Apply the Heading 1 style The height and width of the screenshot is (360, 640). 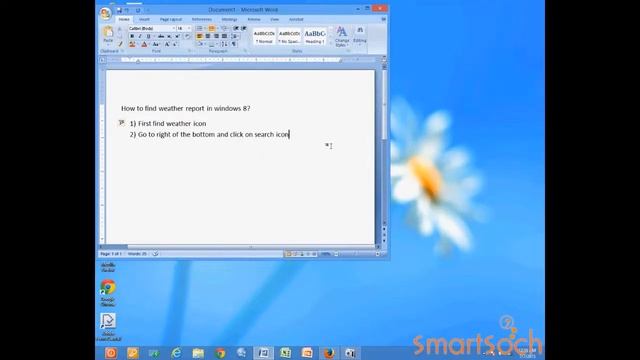coord(315,36)
